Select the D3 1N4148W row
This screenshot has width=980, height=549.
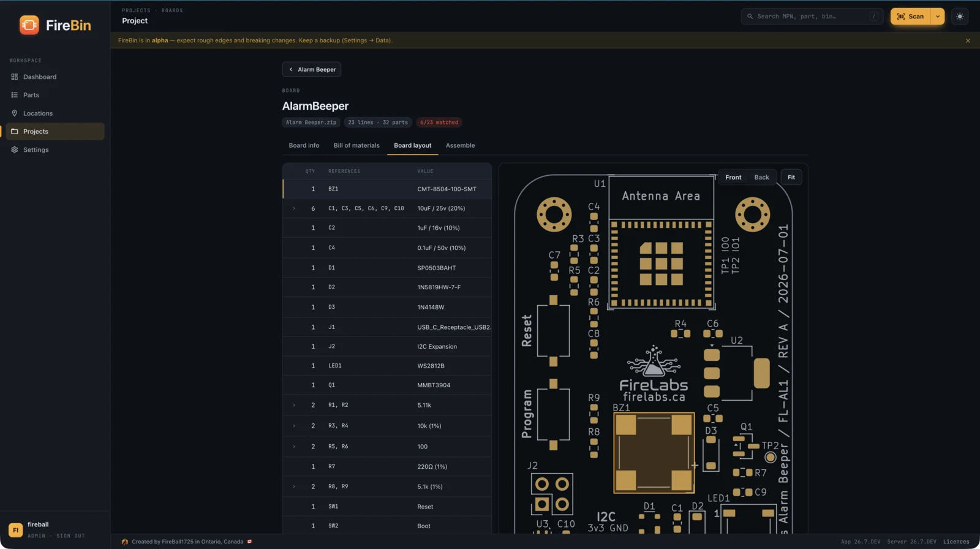coord(387,307)
